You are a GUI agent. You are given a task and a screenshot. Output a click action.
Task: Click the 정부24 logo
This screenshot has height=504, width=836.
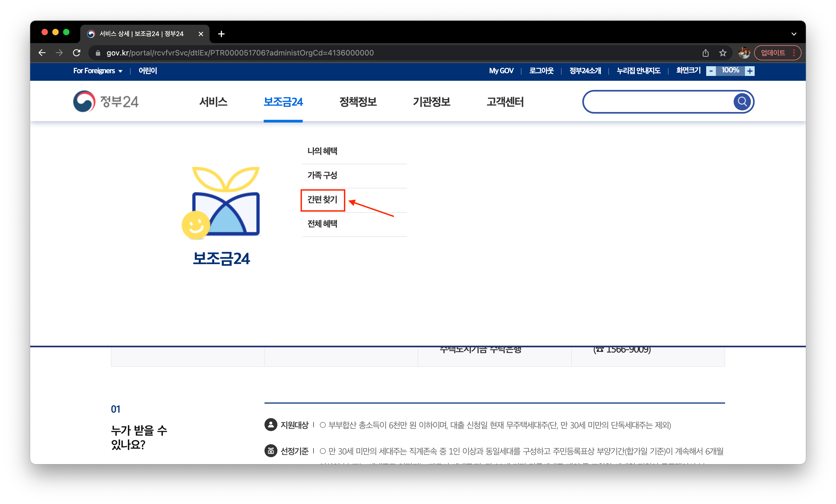pos(106,101)
